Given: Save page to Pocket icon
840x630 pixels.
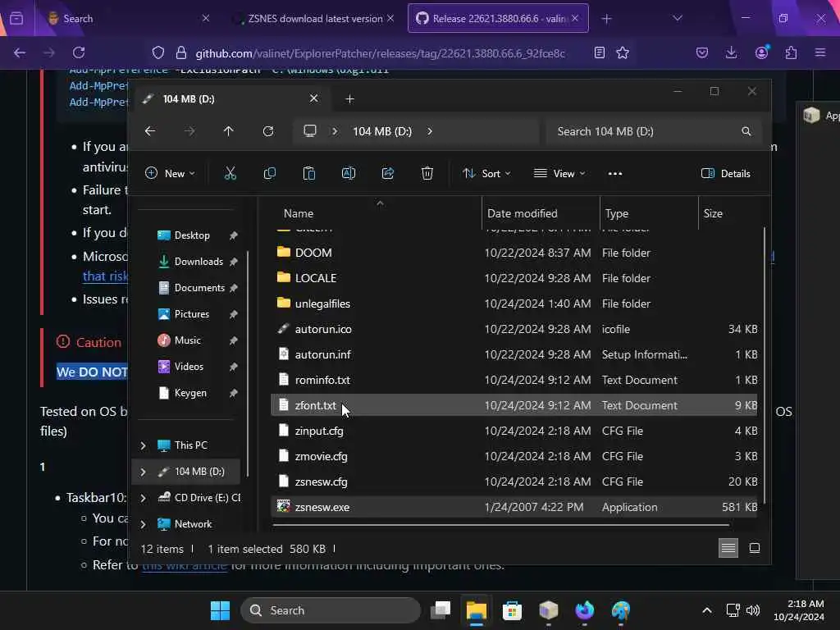Looking at the screenshot, I should pyautogui.click(x=702, y=52).
